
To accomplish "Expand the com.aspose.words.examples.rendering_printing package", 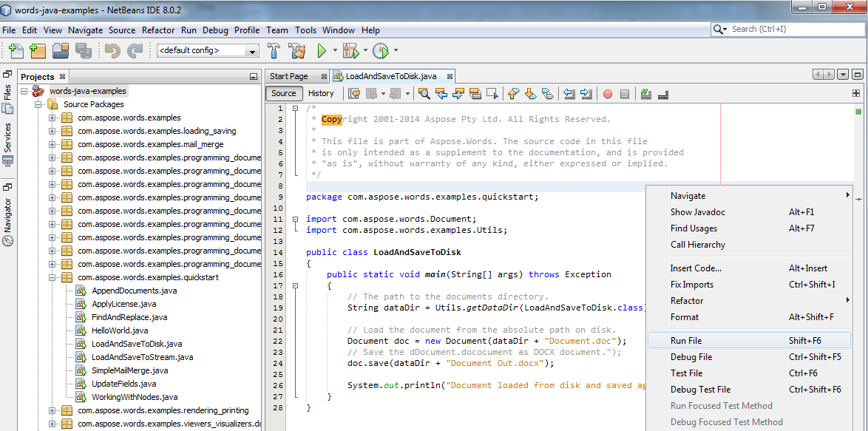I will [52, 410].
